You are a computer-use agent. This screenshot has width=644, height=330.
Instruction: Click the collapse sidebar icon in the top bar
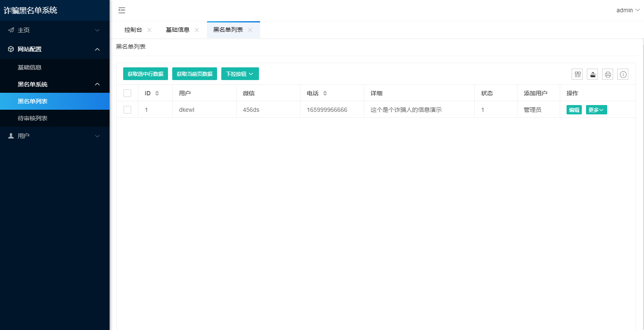121,10
